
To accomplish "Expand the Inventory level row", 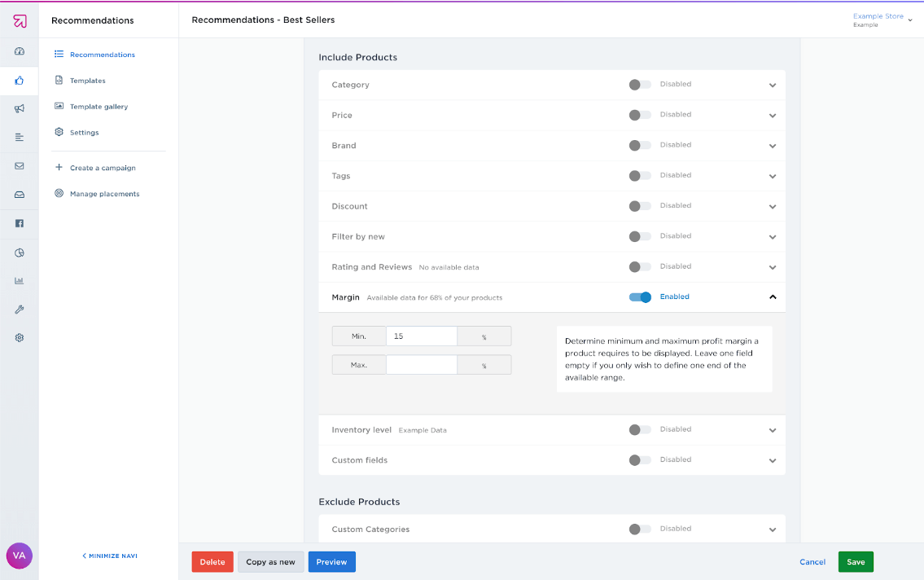I will coord(773,430).
